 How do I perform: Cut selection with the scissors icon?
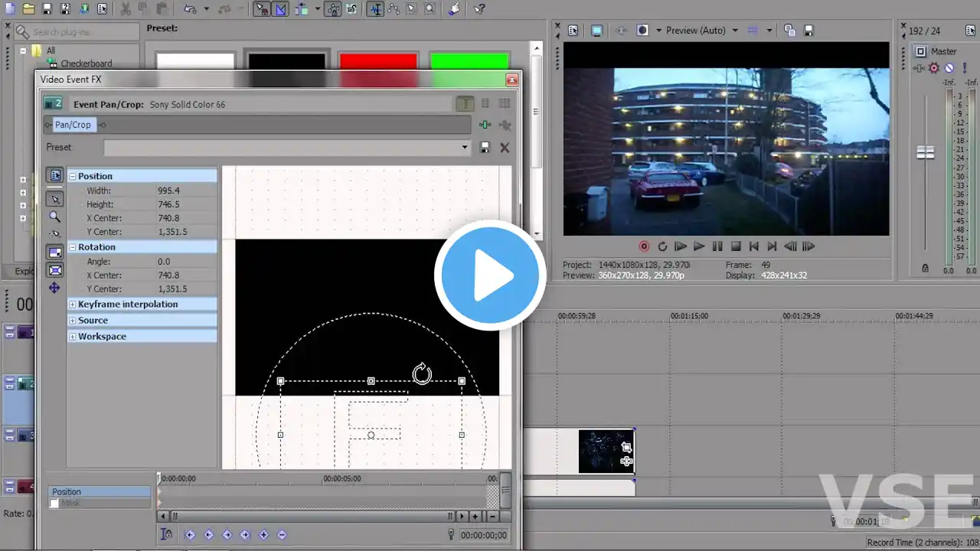(x=126, y=9)
